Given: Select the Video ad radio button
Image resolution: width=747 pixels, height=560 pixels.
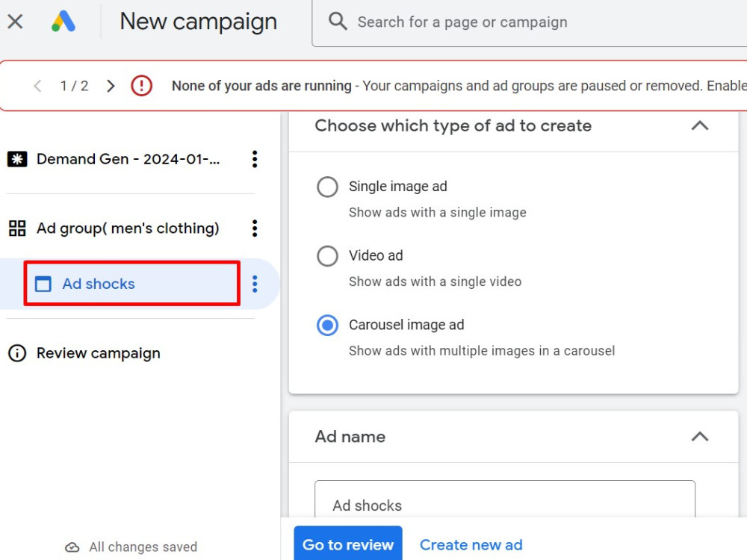Looking at the screenshot, I should click(x=327, y=256).
